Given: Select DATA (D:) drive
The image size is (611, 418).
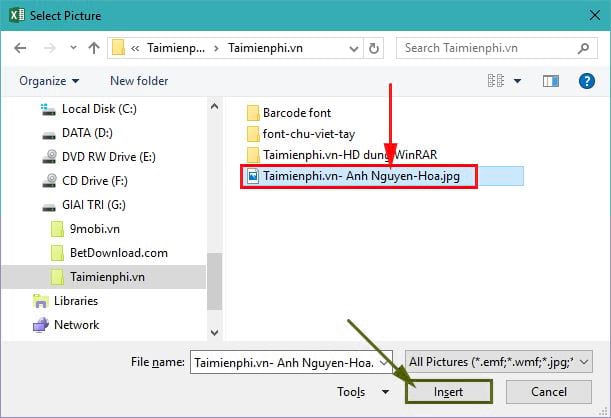Looking at the screenshot, I should click(x=87, y=133).
